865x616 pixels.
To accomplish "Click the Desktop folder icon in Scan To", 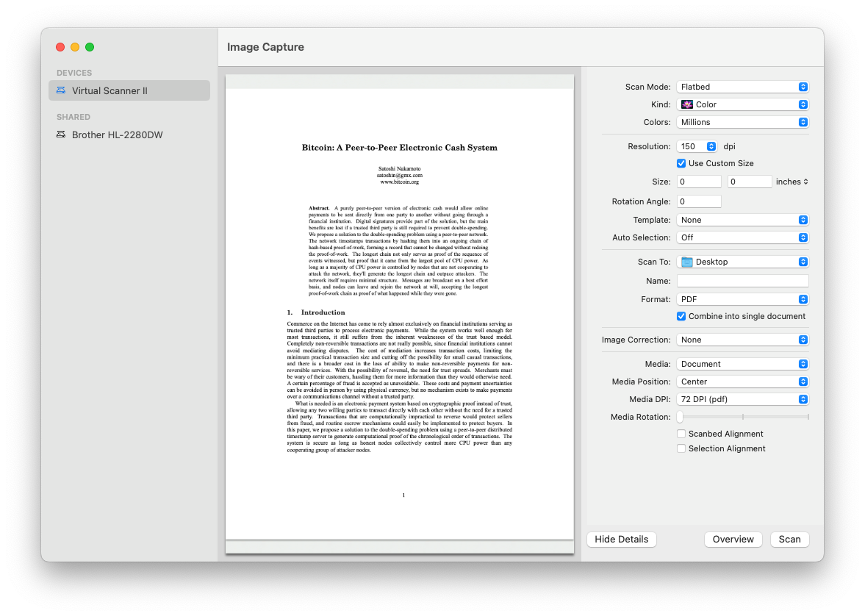I will click(x=688, y=261).
